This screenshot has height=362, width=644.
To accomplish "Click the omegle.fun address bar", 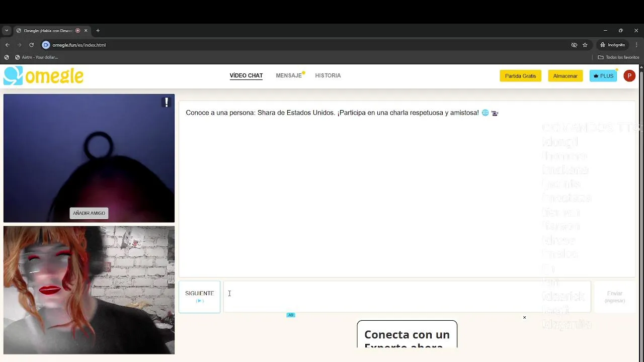I will pos(307,45).
